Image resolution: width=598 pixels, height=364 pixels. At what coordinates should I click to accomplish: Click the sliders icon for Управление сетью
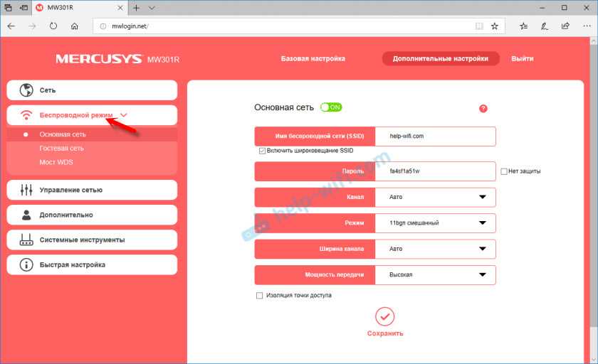pyautogui.click(x=27, y=190)
